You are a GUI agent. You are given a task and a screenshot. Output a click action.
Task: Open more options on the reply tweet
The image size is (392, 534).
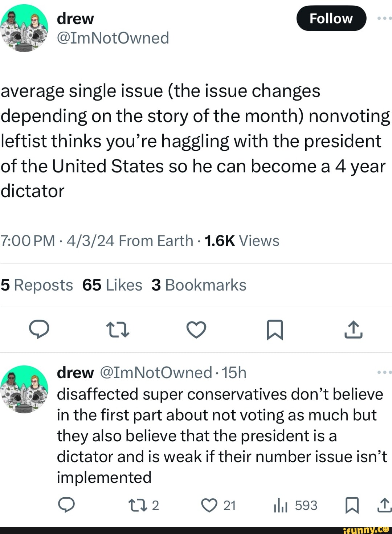[x=384, y=372]
